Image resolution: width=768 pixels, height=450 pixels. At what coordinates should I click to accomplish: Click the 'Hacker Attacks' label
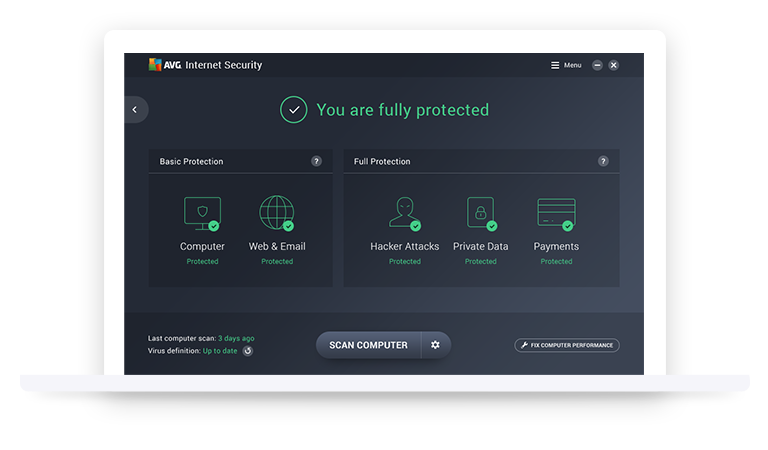[405, 246]
